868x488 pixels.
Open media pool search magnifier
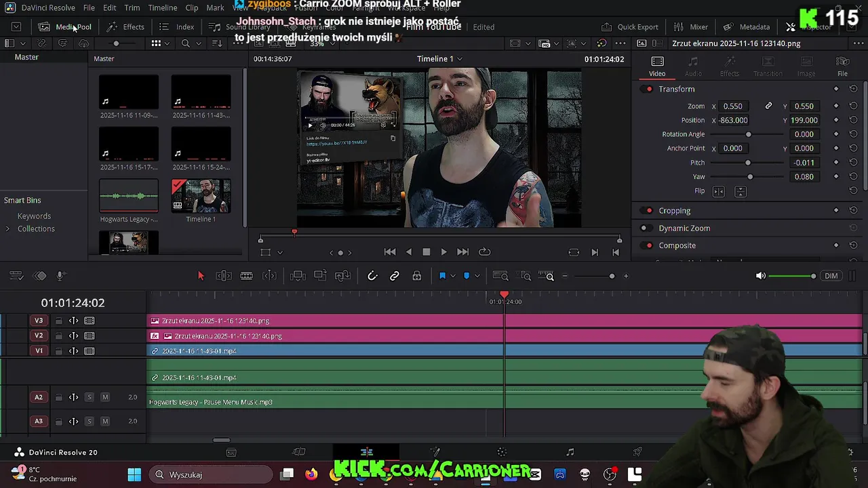pos(185,43)
